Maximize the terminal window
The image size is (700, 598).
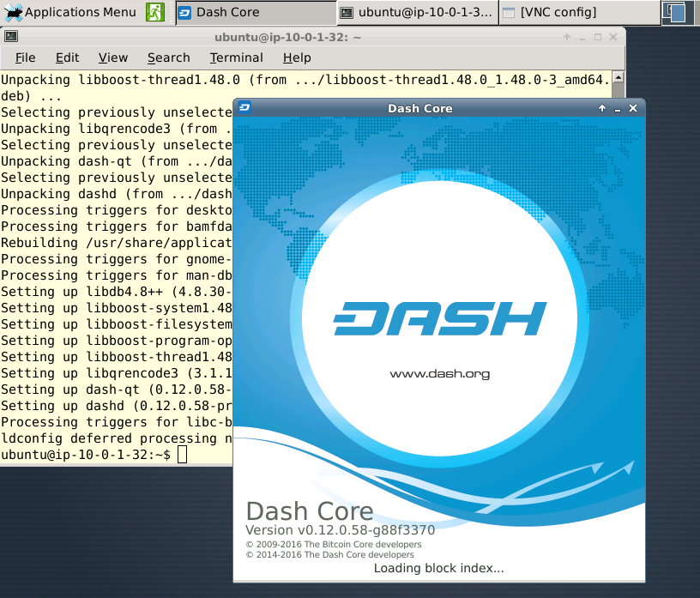click(598, 37)
